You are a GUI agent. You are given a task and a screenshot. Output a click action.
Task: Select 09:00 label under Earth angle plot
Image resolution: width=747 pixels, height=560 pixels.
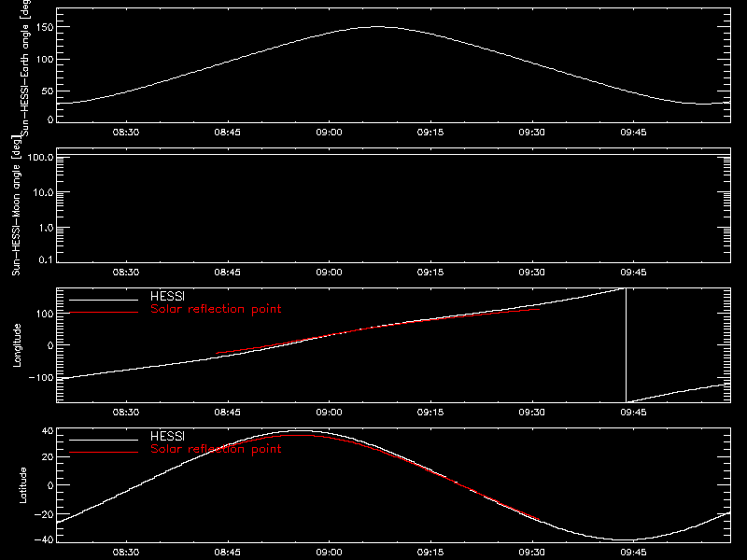329,133
